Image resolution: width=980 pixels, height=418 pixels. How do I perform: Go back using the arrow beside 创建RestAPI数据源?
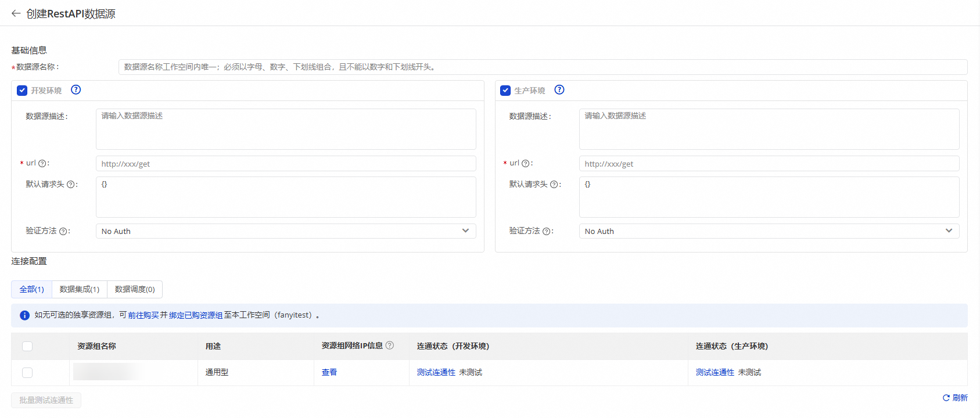pyautogui.click(x=16, y=13)
